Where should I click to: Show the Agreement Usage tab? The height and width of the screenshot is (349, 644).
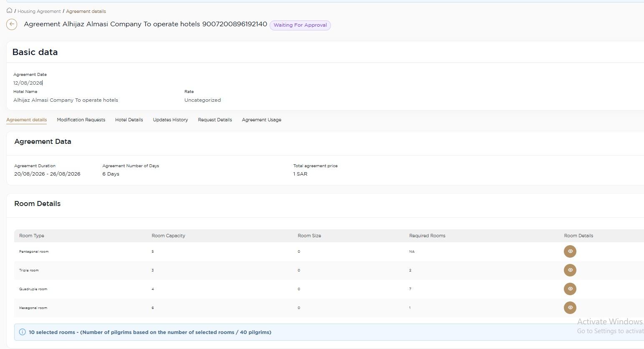coord(262,120)
